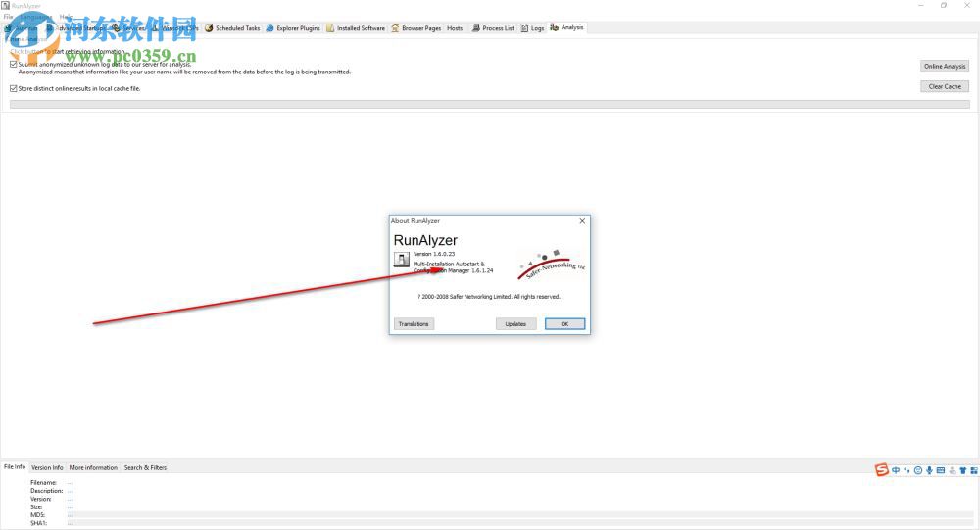
Task: Click the Filename label in File Info
Action: point(43,483)
